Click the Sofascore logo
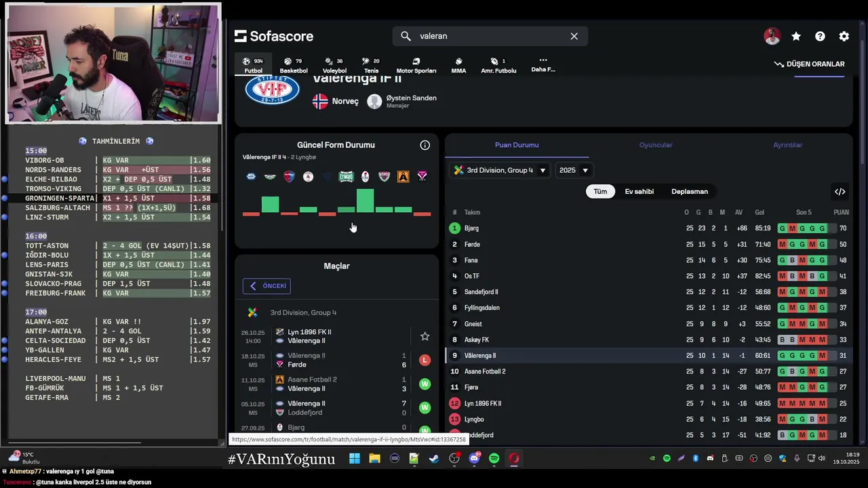The width and height of the screenshot is (868, 488). pos(274,36)
